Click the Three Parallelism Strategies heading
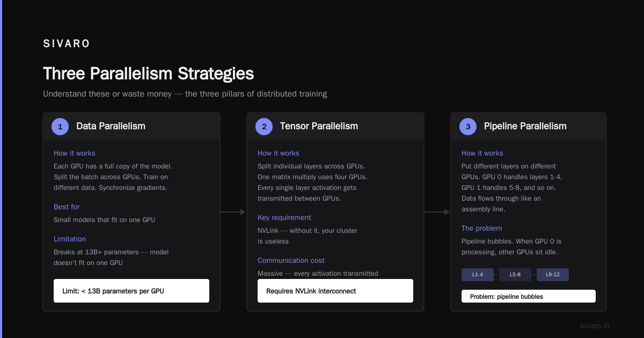Screen dimensions: 644x338 click(x=149, y=74)
